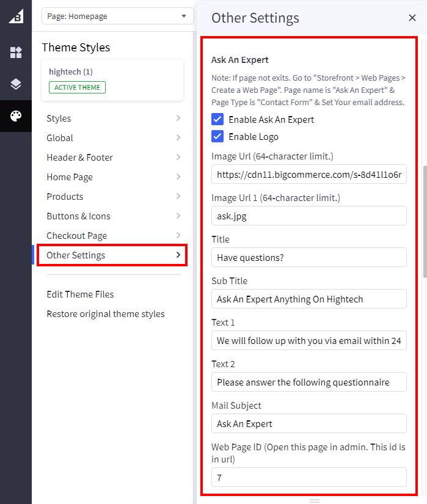Close the Other Settings panel
The width and height of the screenshot is (427, 504).
tap(412, 18)
